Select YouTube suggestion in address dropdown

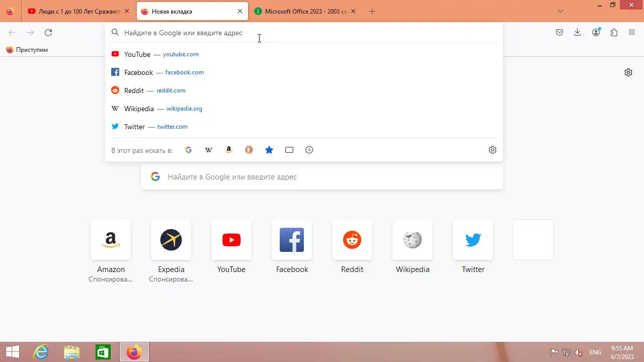click(304, 54)
